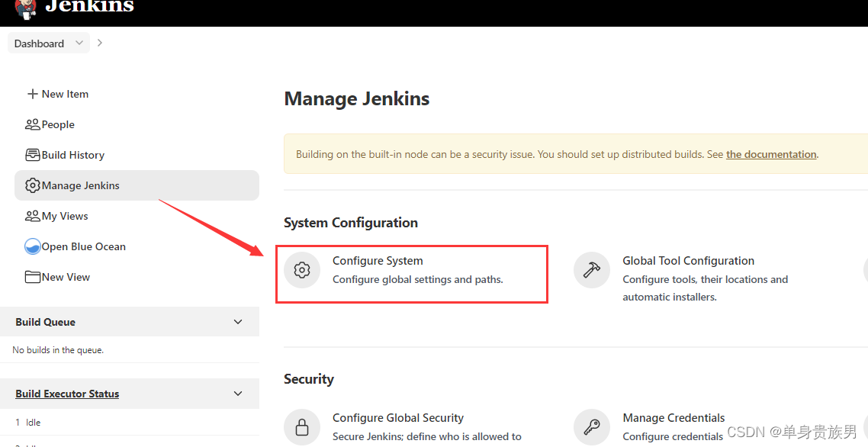Select Manage Jenkins in the sidebar
Screen dimensions: 868x447
137,185
